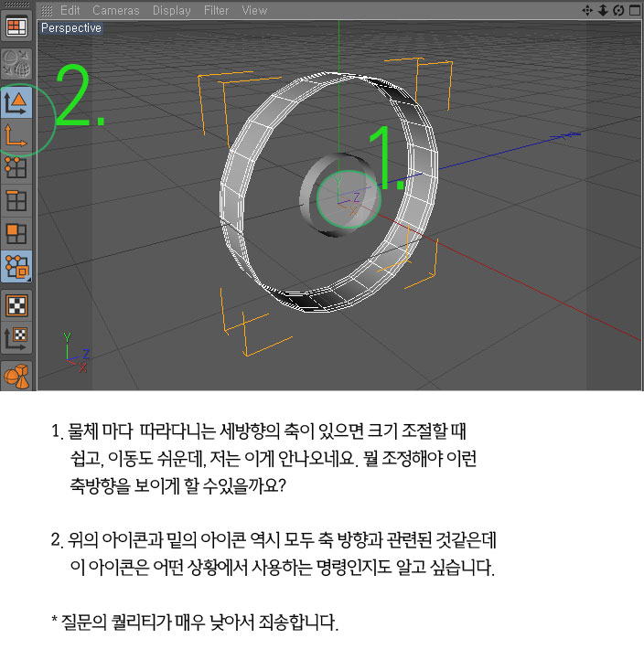Select the checkerboard Texture tool

(16, 305)
